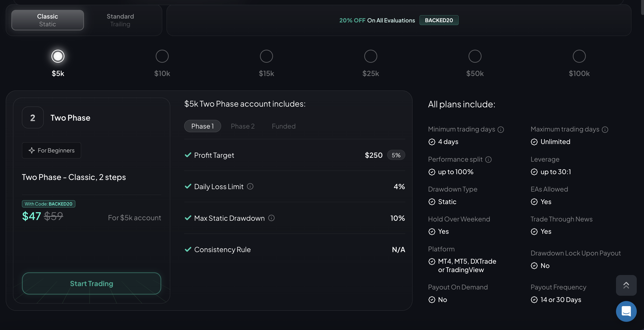
Task: Select the $100k account size
Action: click(579, 56)
